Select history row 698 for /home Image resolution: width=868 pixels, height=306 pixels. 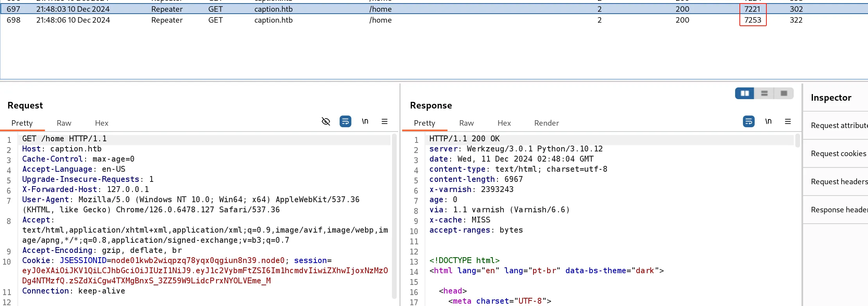(x=434, y=20)
